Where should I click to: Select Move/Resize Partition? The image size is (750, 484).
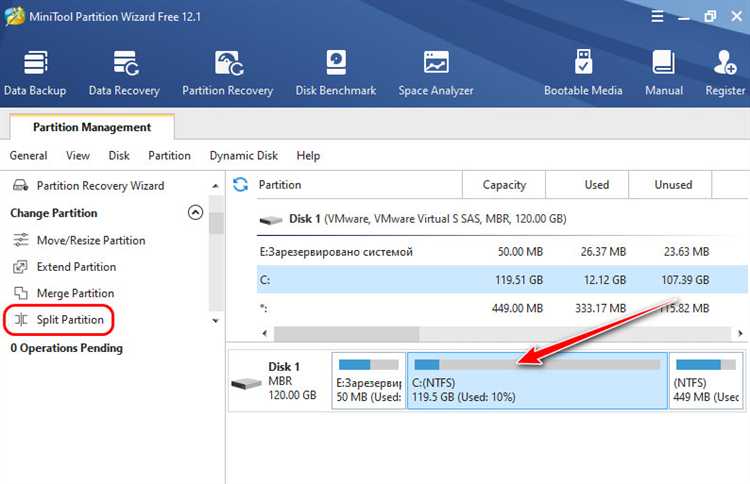pyautogui.click(x=91, y=240)
